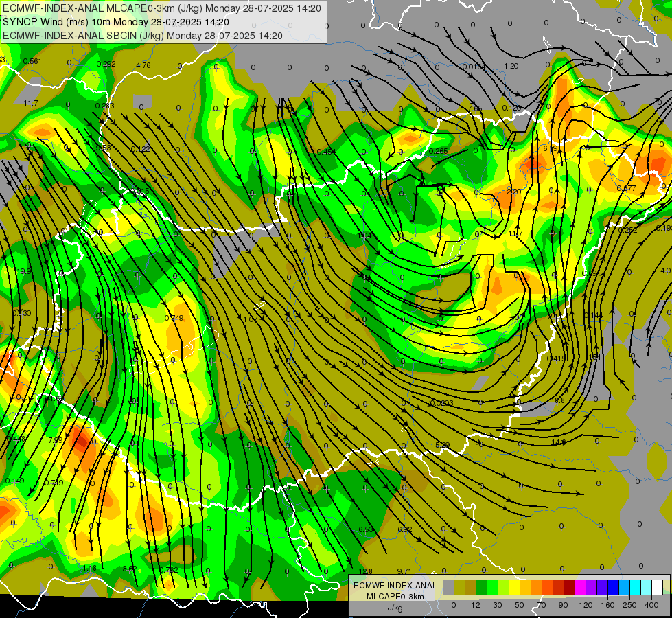Click the '0.561' value on the map
This screenshot has height=618, width=672.
[32, 61]
